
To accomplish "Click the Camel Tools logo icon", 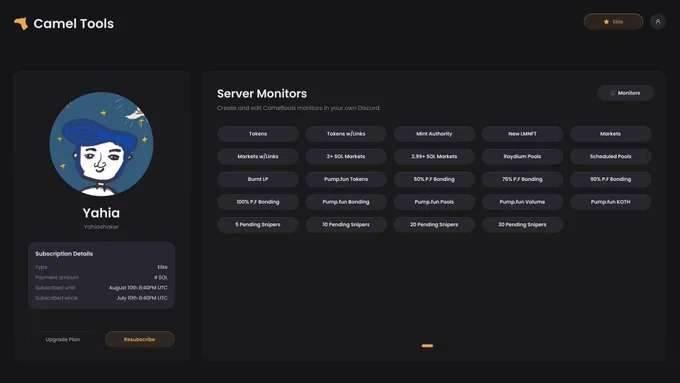I will click(21, 23).
